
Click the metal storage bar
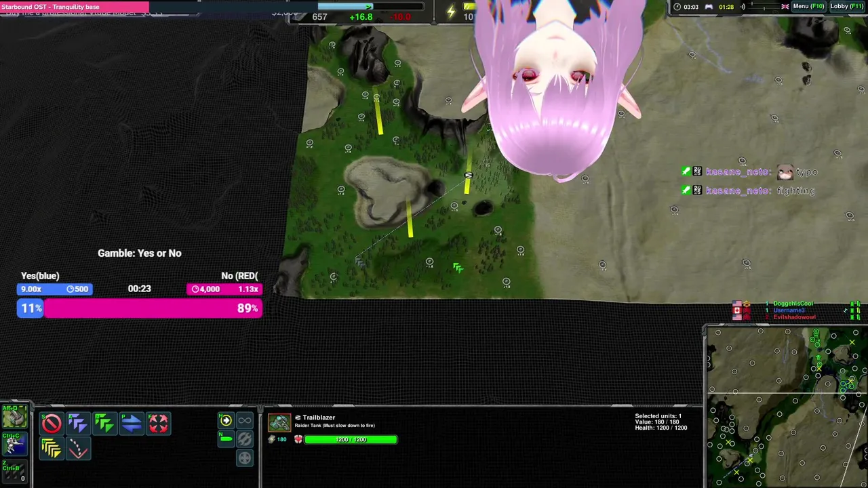(370, 6)
